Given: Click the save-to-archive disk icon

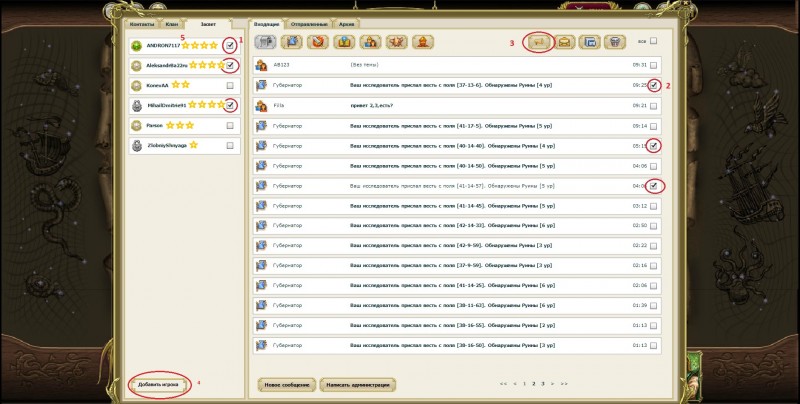Looking at the screenshot, I should tap(591, 42).
